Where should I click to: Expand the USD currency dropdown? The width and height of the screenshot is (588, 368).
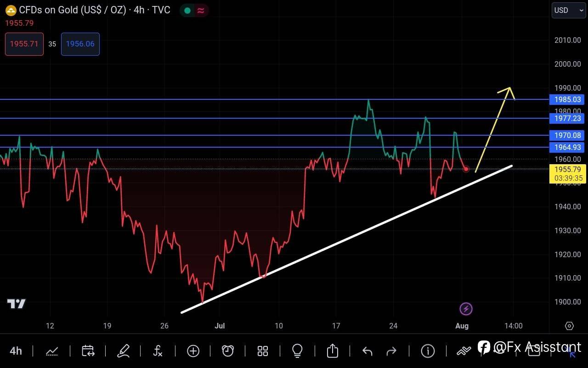569,10
